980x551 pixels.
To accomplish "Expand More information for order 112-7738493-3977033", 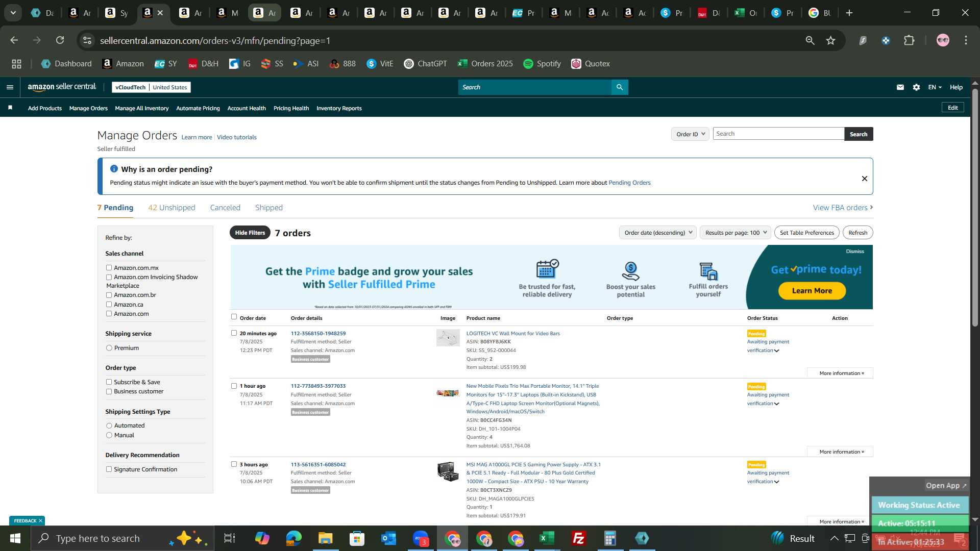I will point(841,452).
